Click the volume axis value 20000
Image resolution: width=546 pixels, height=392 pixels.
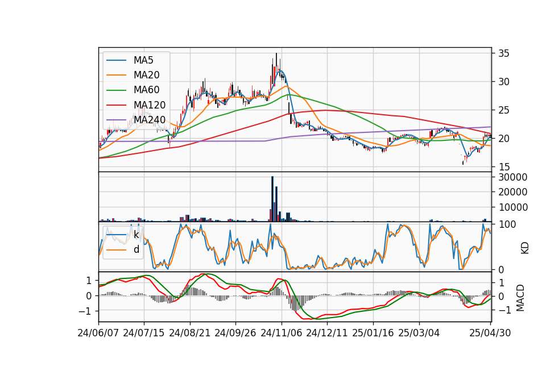(512, 192)
